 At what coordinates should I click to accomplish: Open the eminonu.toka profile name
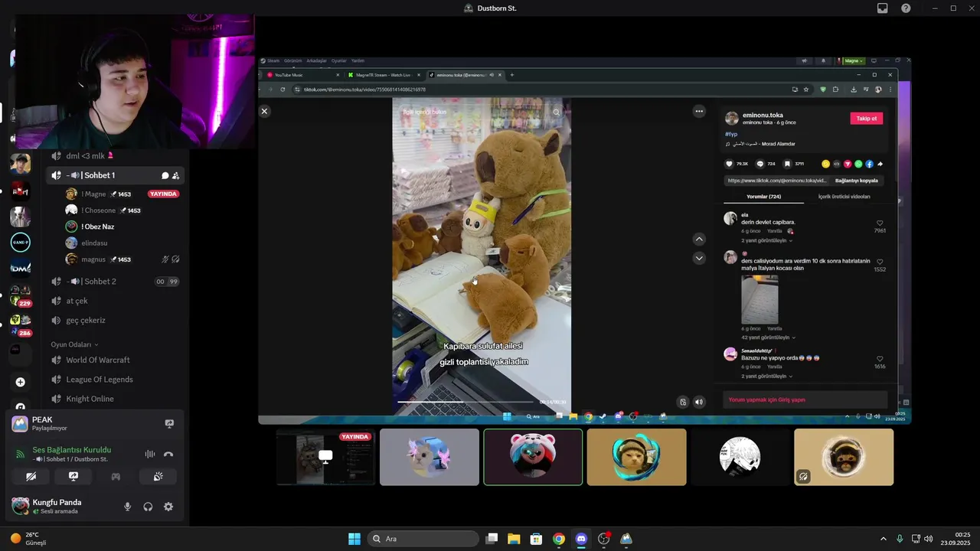pos(763,115)
